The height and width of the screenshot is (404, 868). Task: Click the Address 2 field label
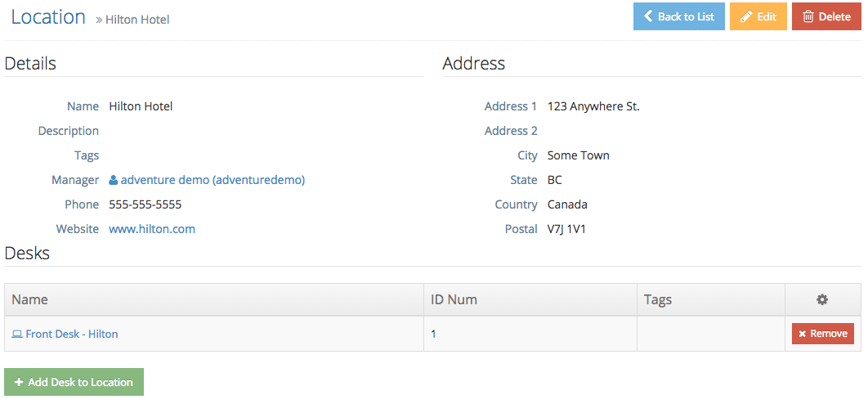[x=511, y=131]
